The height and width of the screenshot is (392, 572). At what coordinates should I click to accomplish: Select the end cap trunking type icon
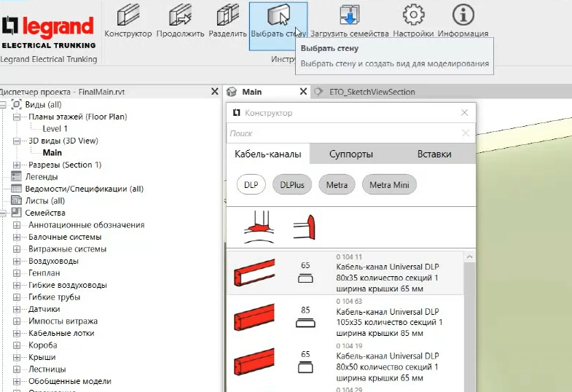click(x=305, y=227)
